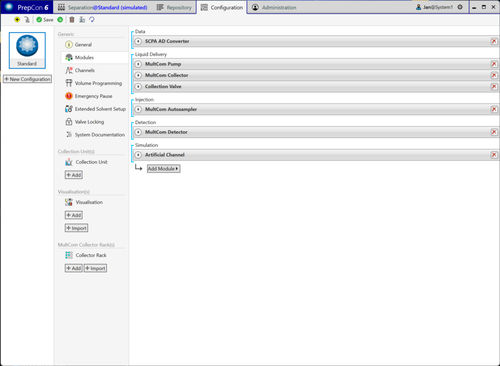Screen dimensions: 500x366
Task: Click the blue refresh arrow toolbar icon
Action: (92, 20)
